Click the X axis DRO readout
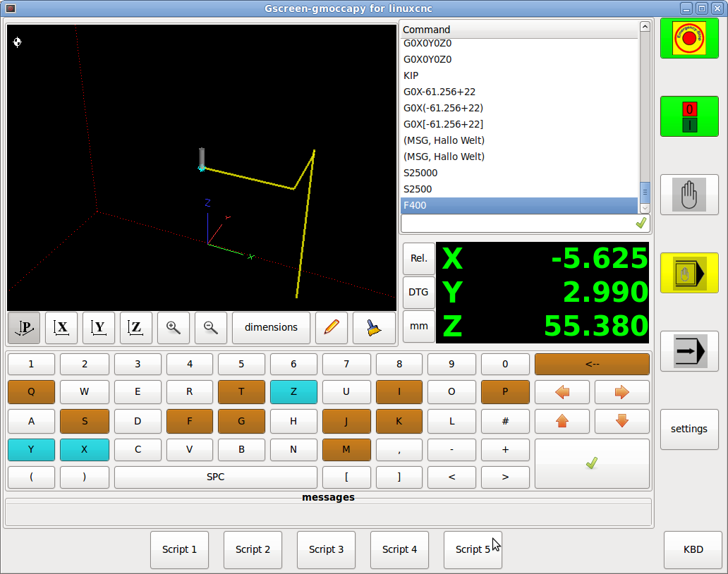728x574 pixels. (542, 259)
